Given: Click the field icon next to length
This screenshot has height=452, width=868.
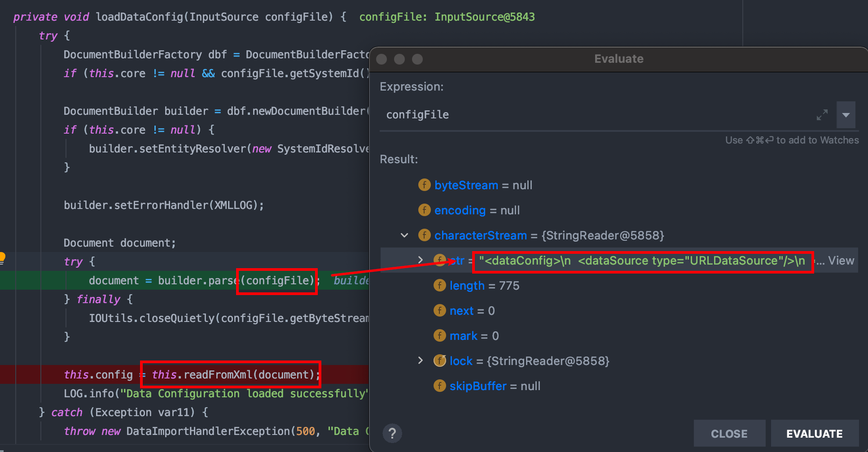Looking at the screenshot, I should 439,285.
